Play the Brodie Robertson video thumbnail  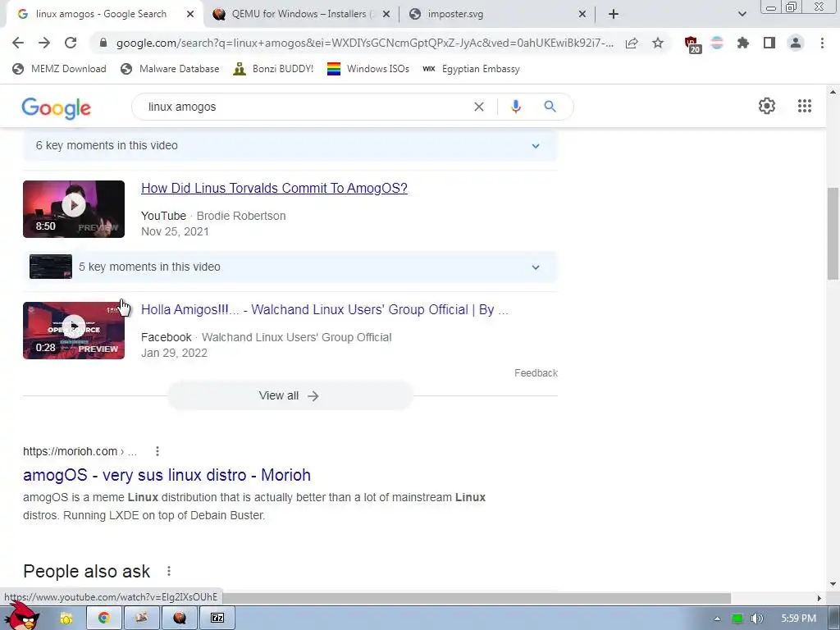tap(73, 209)
